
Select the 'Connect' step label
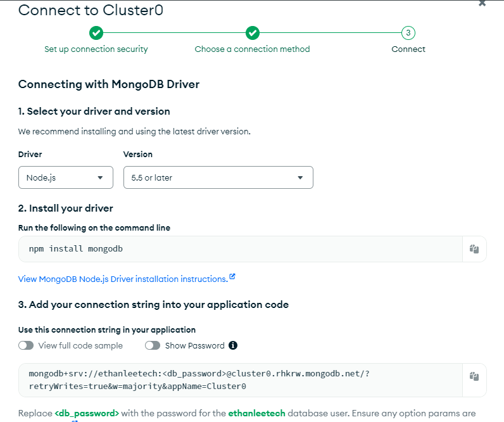pyautogui.click(x=408, y=49)
